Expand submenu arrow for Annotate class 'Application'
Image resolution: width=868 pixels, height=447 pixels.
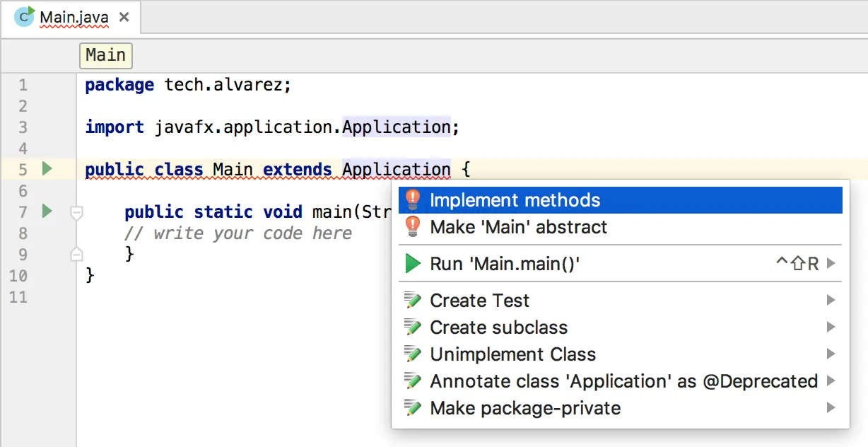point(831,381)
